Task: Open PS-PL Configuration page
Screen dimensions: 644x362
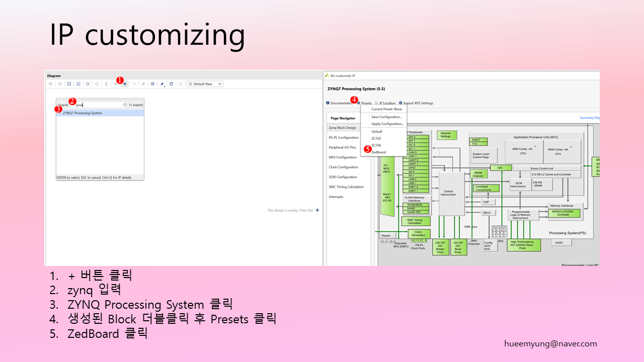Action: [x=344, y=138]
